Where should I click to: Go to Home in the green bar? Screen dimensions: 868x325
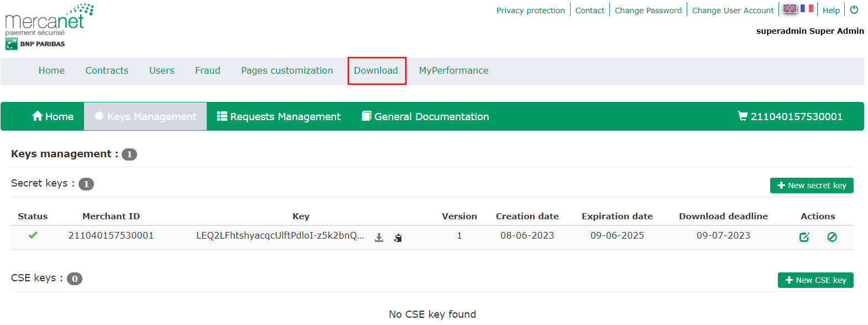click(x=53, y=116)
